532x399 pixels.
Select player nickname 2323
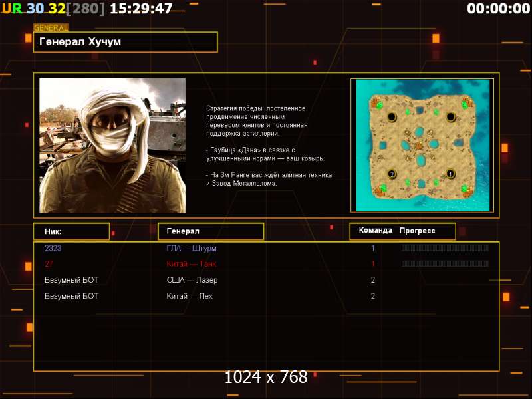[53, 248]
